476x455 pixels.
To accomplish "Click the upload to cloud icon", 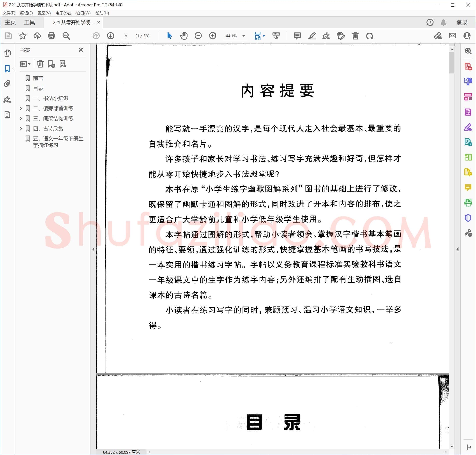I will tap(37, 36).
